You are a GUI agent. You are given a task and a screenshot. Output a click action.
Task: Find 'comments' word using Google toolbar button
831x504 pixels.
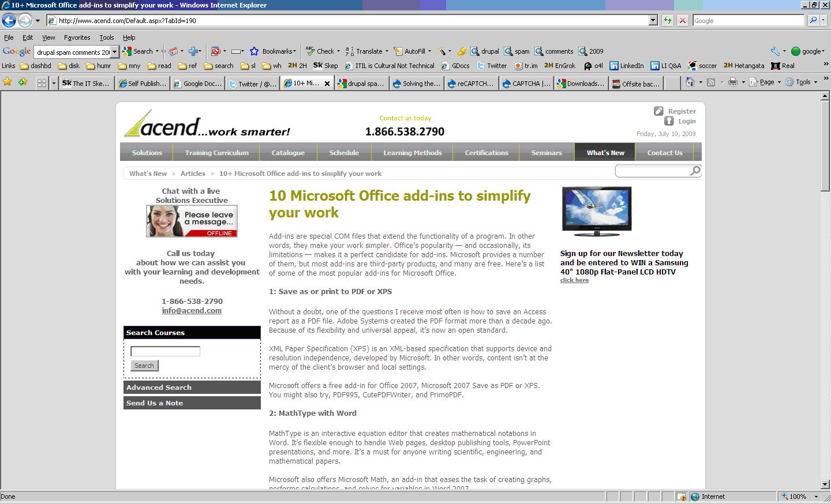point(554,51)
